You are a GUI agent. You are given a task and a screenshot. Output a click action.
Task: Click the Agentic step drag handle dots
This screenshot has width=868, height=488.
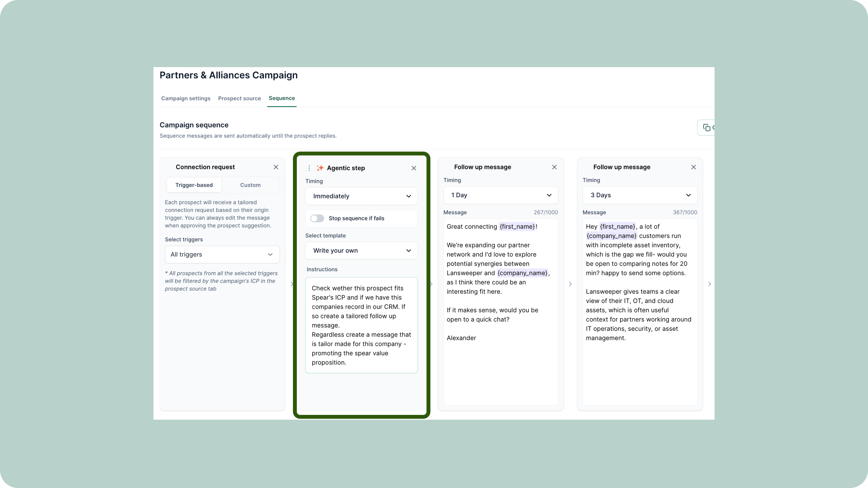[309, 168]
